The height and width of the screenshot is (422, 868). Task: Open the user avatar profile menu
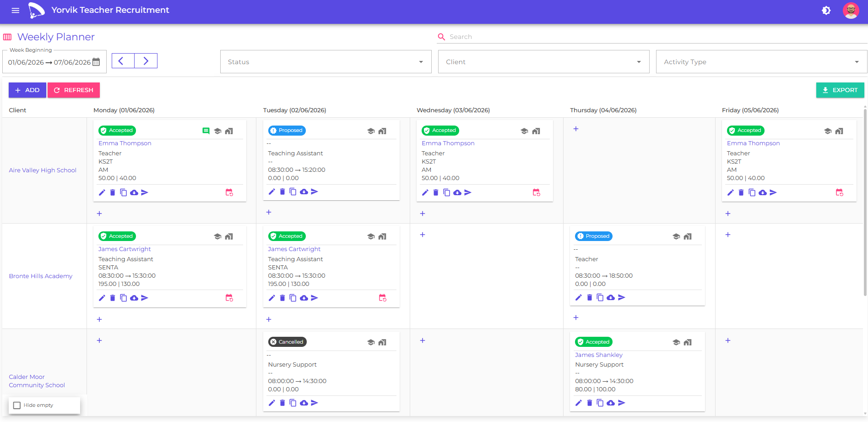click(851, 10)
